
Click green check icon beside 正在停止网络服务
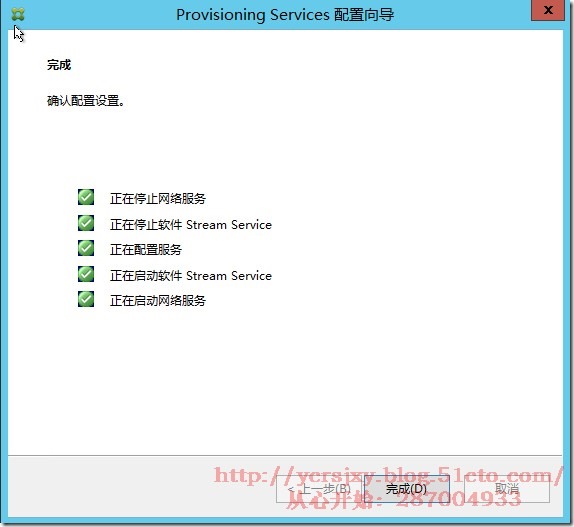click(86, 197)
